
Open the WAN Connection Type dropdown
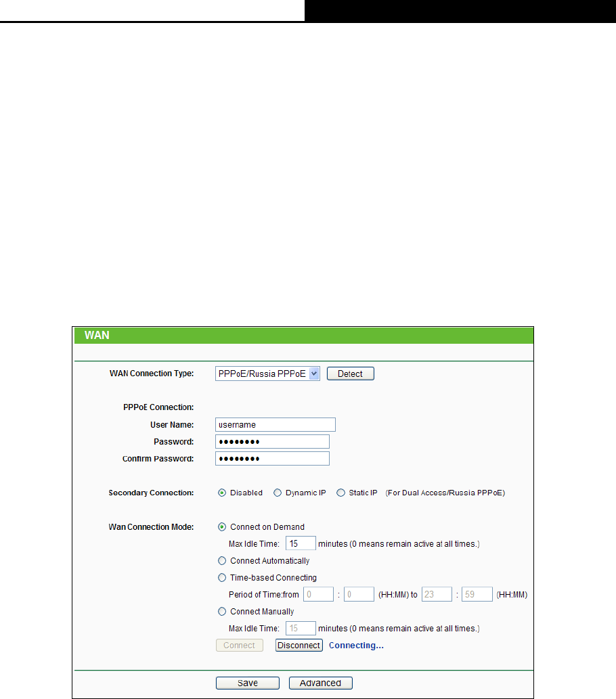267,374
